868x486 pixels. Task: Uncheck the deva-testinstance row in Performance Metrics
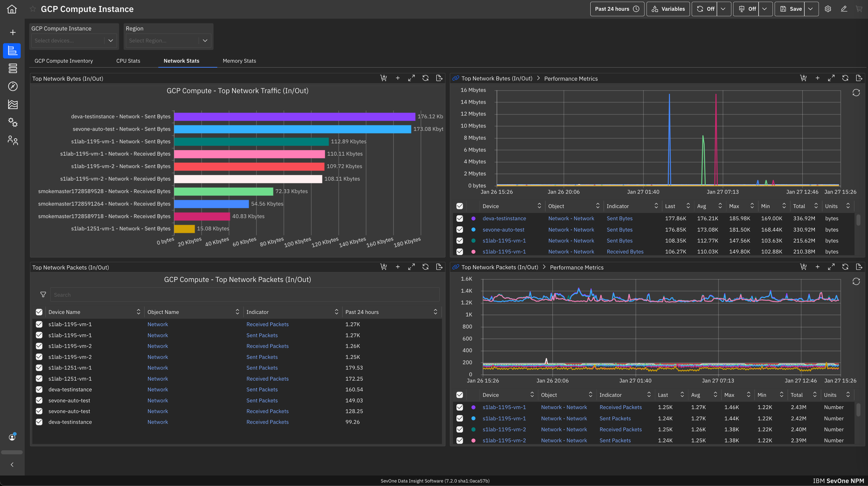click(x=460, y=218)
